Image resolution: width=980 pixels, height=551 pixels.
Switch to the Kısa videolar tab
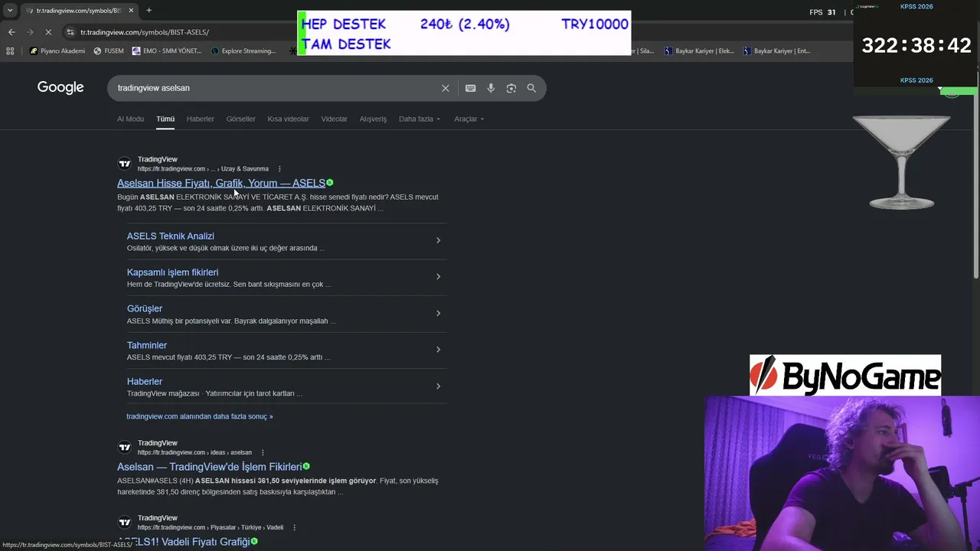[288, 119]
